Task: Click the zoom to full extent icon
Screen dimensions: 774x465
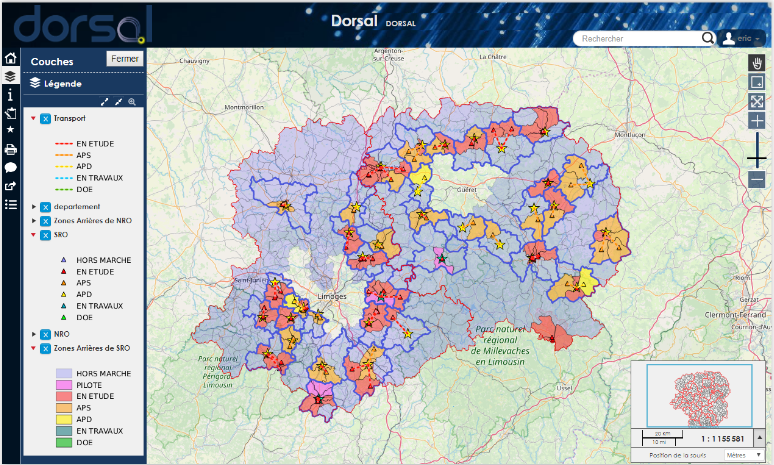Action: 757,101
